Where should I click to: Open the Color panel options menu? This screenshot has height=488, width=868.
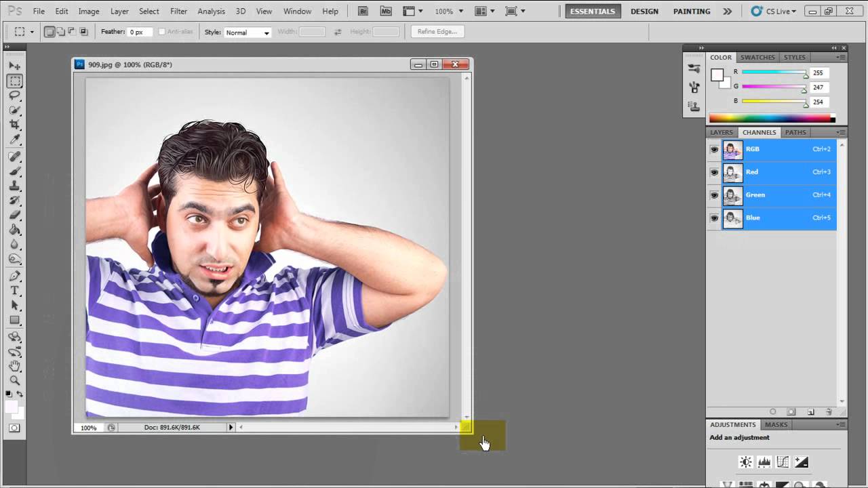click(841, 58)
